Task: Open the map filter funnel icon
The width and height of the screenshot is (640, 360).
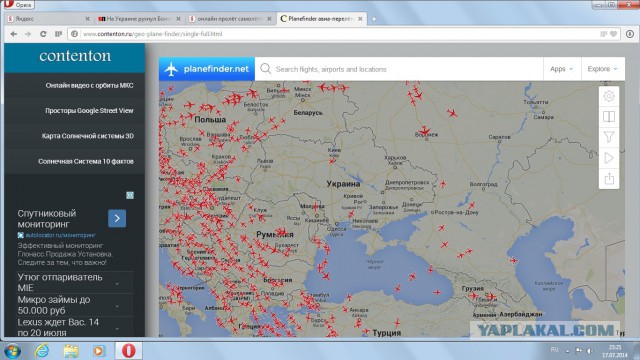Action: 609,137
